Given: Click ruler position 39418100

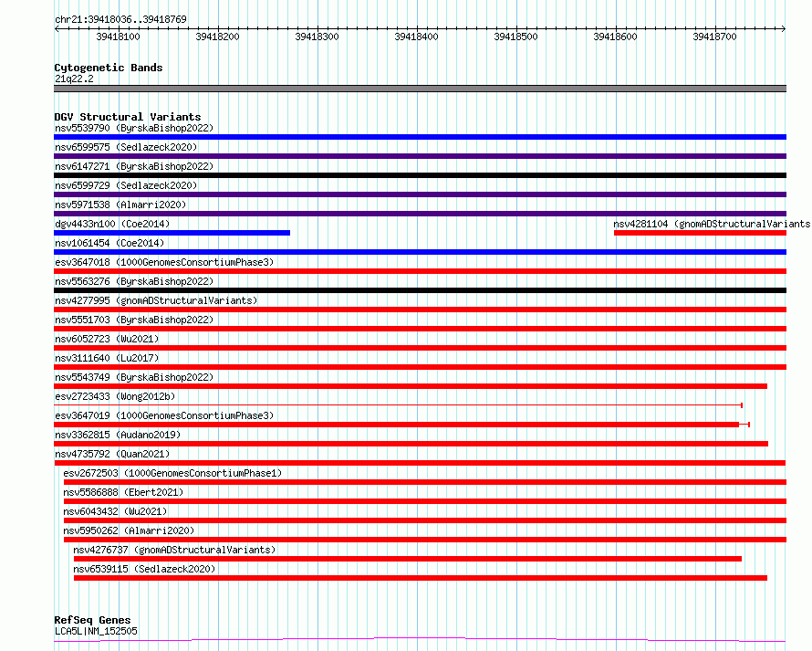Looking at the screenshot, I should tap(118, 37).
